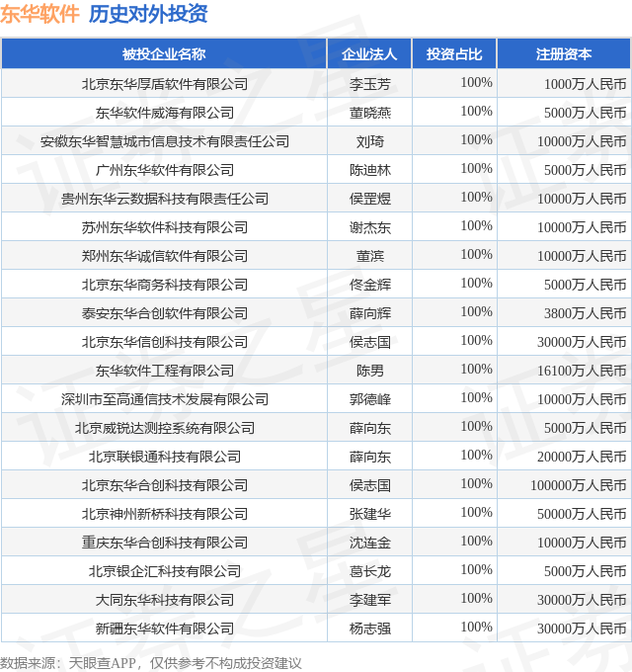Click 北京东华厚盾软件有限公司 cell
Image resolution: width=632 pixels, height=672 pixels.
coord(165,84)
